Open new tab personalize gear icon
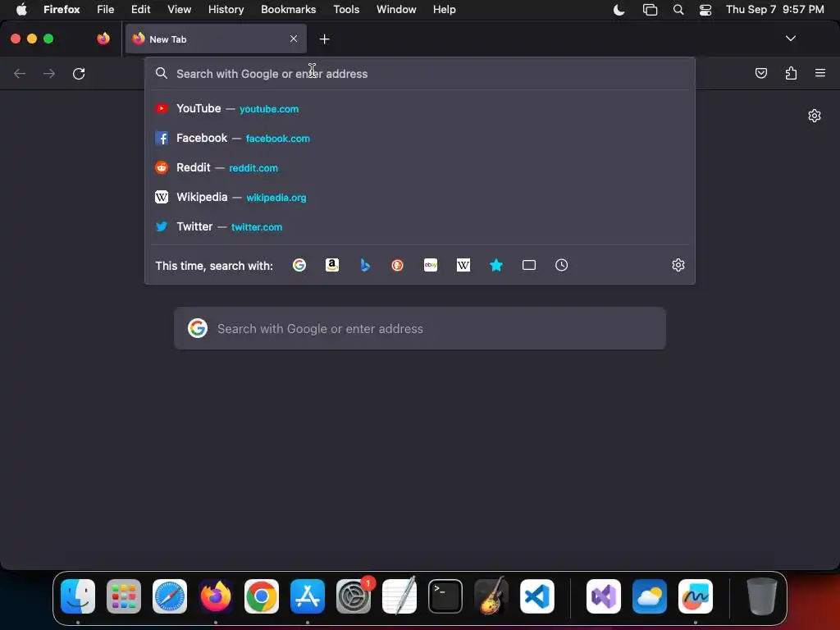Screen dimensions: 840x630 click(x=815, y=116)
